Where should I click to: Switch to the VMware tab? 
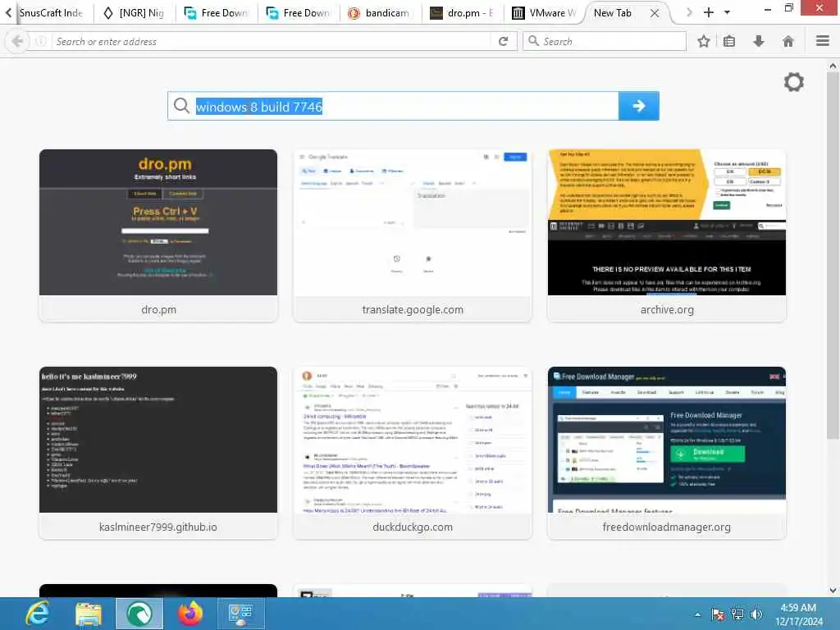click(546, 13)
